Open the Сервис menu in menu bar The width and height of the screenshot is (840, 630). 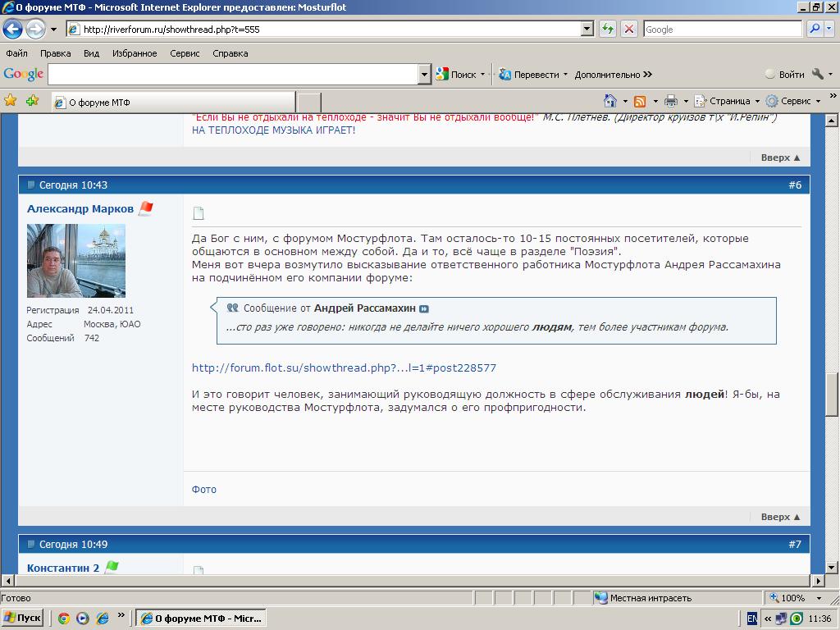coord(185,53)
